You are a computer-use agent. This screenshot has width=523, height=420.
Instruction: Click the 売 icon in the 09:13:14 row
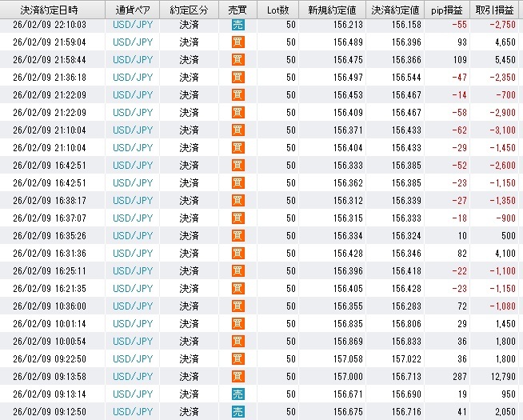point(238,394)
